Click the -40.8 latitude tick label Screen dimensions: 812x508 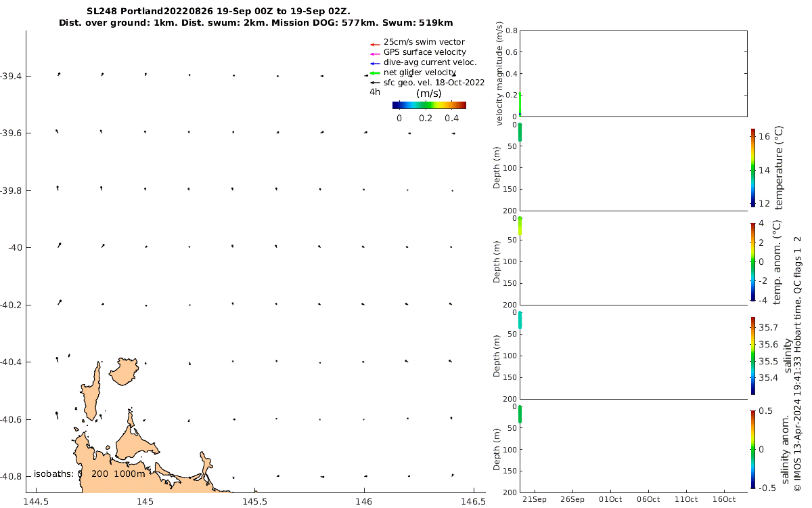11,476
